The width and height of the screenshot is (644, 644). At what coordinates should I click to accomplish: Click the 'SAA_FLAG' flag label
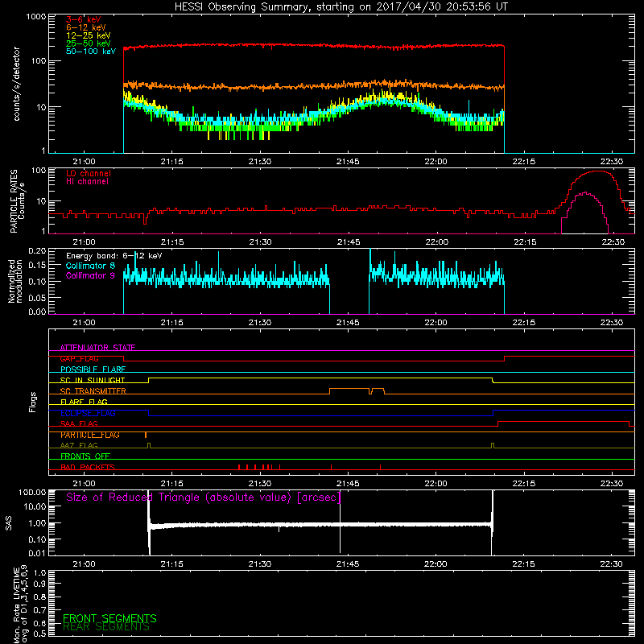(x=79, y=424)
